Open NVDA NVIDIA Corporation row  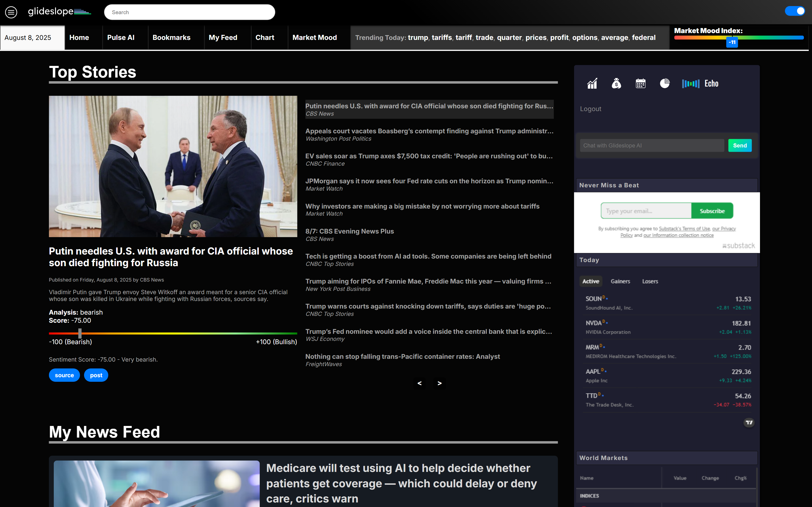668,327
